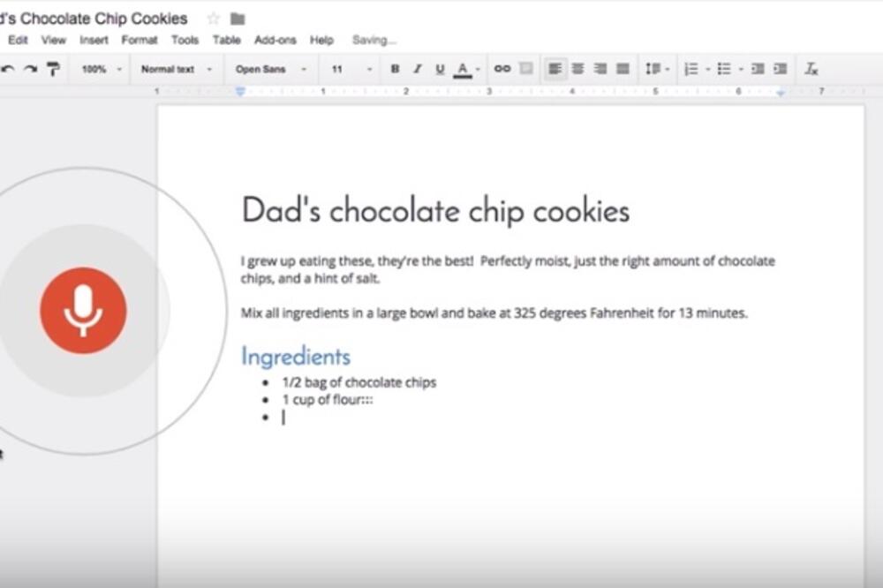Image resolution: width=883 pixels, height=588 pixels.
Task: Select the Paint format tool
Action: [x=53, y=68]
